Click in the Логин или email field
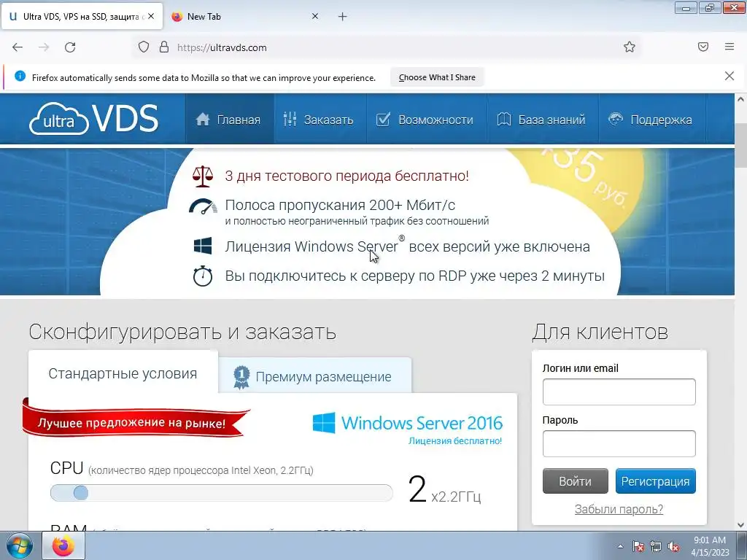Screen dimensions: 747x560 point(619,392)
